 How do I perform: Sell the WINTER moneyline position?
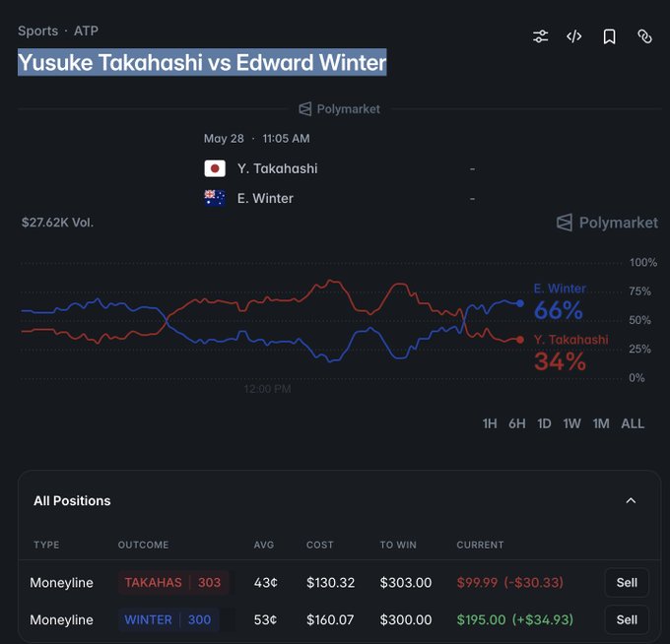point(627,619)
